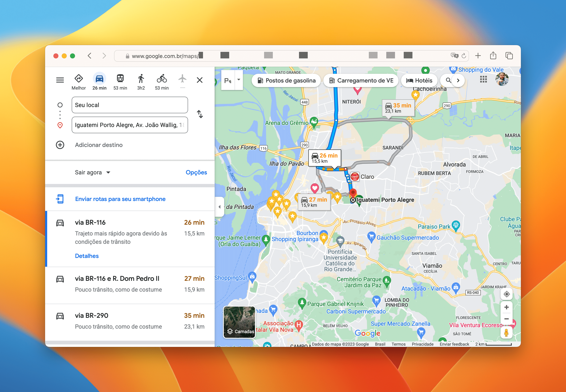Open the Google account avatar
The width and height of the screenshot is (566, 392).
(502, 79)
